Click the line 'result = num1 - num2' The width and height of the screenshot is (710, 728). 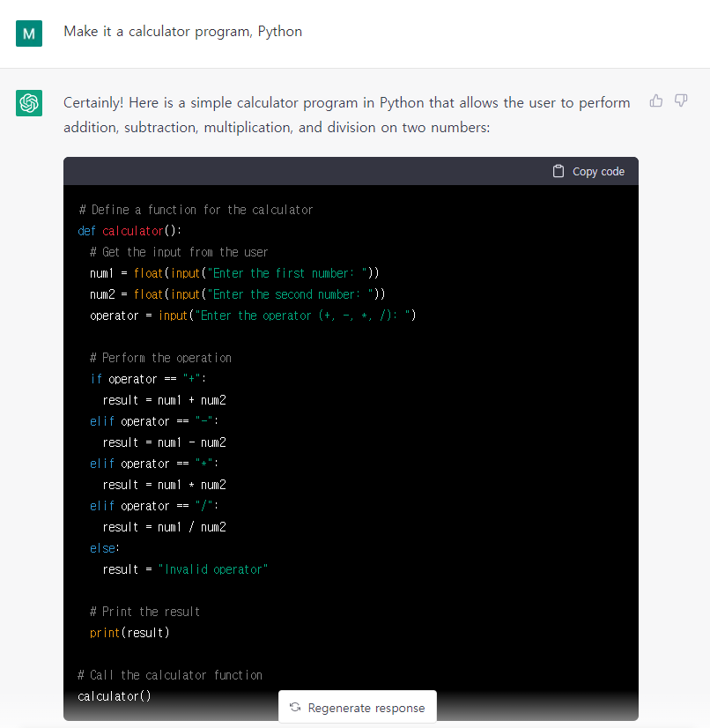[164, 442]
